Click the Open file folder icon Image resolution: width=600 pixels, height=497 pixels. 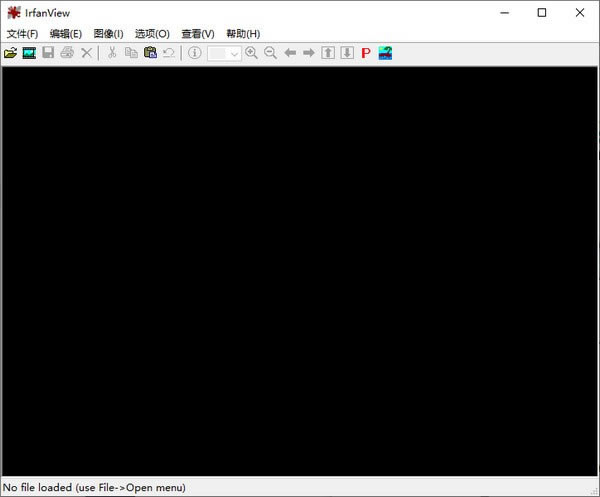pos(11,53)
